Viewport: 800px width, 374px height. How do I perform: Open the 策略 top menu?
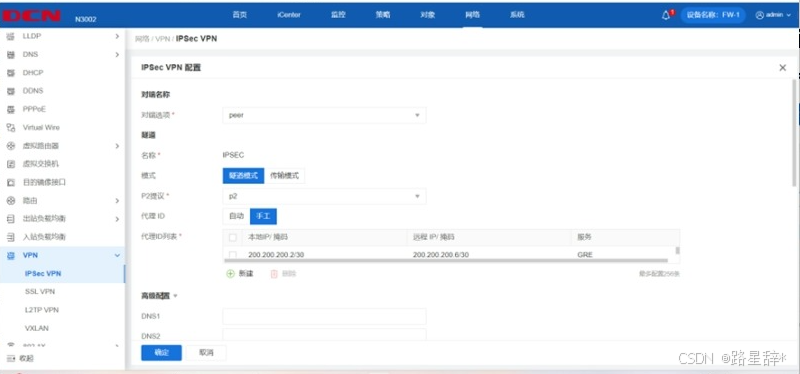click(383, 15)
